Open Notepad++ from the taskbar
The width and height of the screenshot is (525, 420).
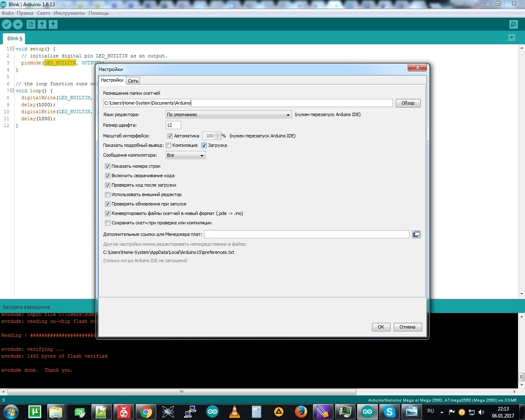(101, 412)
